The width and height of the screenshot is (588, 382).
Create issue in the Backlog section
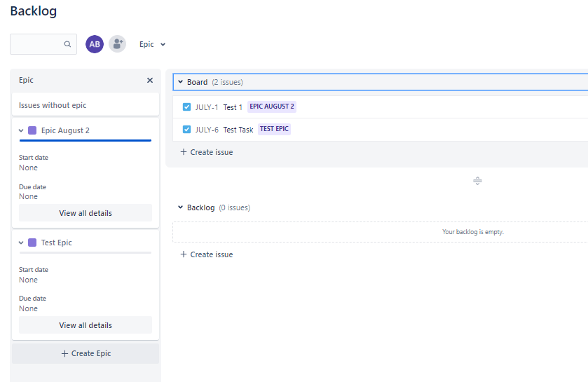(x=207, y=254)
